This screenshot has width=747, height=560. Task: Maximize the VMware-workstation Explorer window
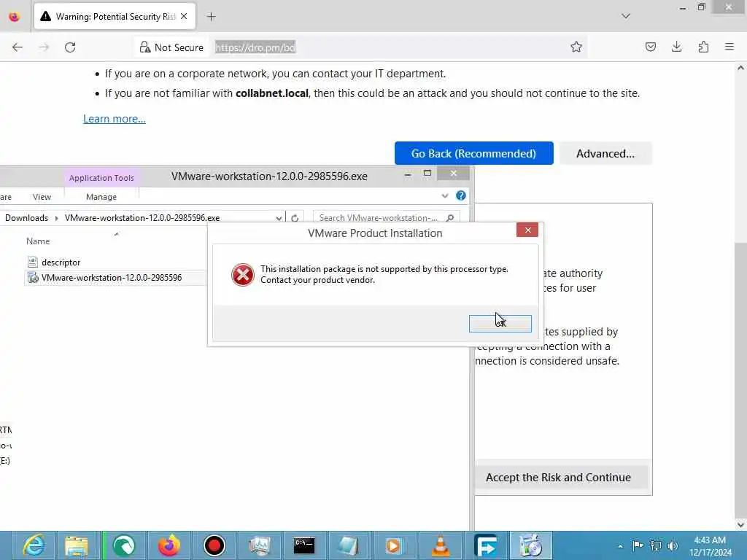coord(427,174)
